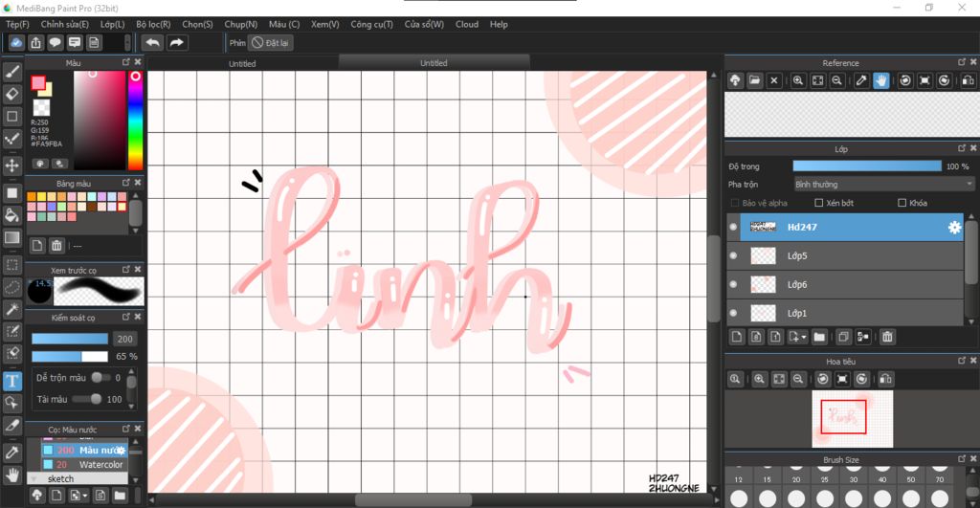Select the Hand tool in left toolbar

coord(11,475)
